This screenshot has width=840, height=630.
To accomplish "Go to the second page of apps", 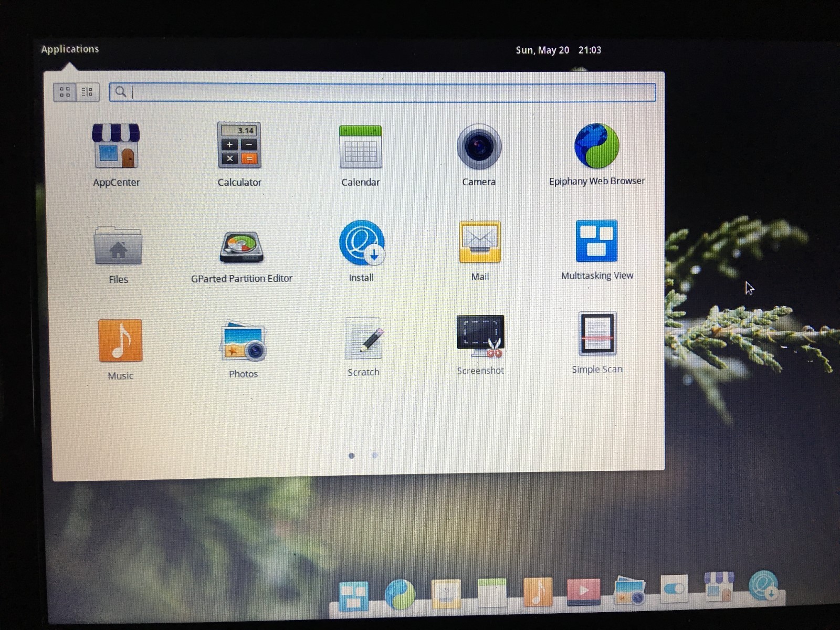I will point(375,455).
